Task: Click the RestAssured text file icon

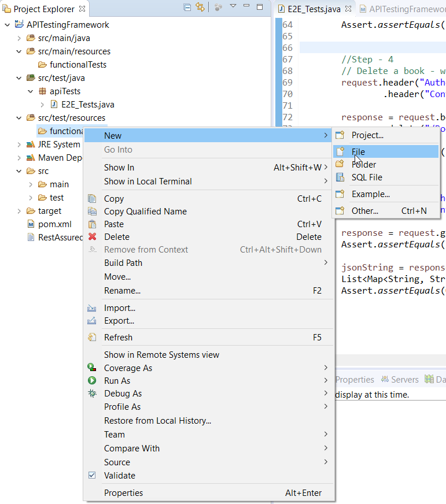Action: tap(31, 238)
